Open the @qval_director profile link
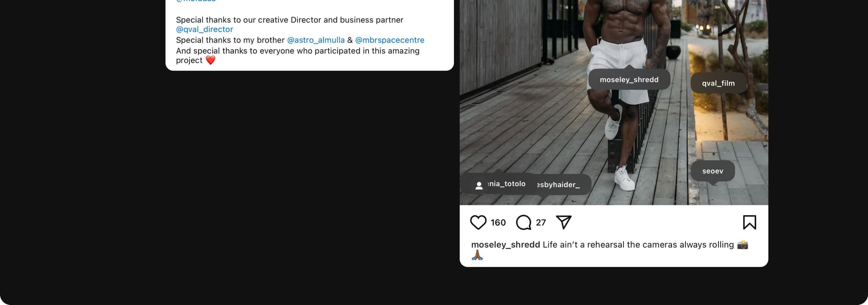 pyautogui.click(x=204, y=29)
